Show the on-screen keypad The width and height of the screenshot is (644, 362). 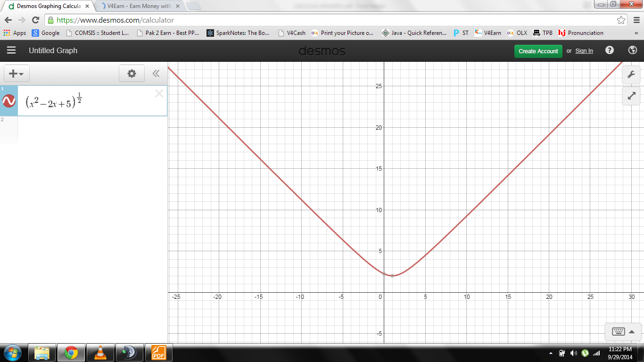click(x=618, y=331)
